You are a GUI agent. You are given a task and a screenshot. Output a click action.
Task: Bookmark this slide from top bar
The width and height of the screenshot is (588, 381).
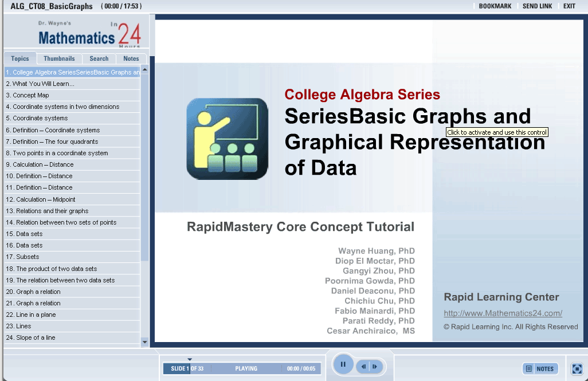click(495, 6)
